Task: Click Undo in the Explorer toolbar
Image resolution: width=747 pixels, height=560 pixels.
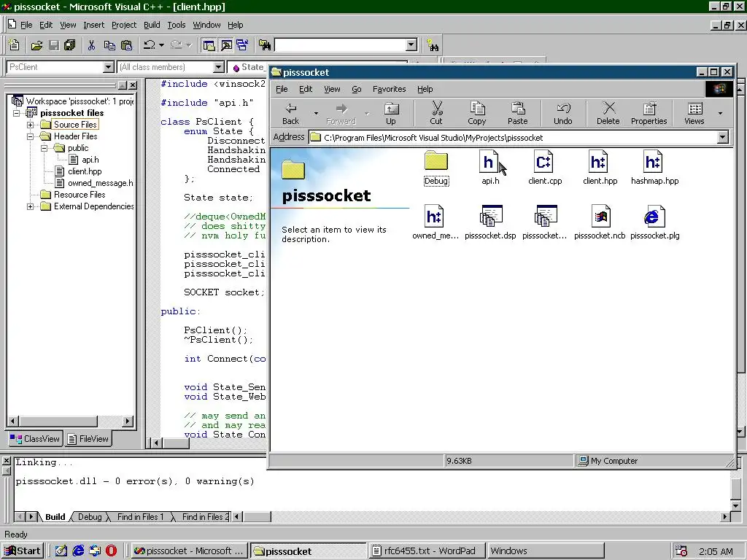Action: (562, 113)
